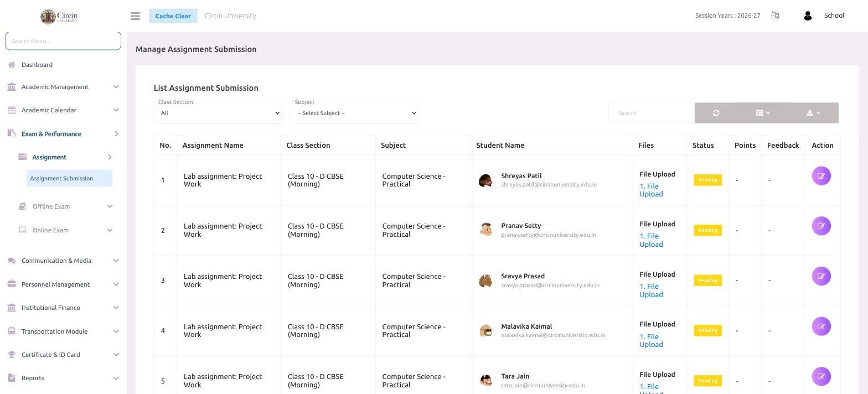Edit Sravya Prasad's submission
The height and width of the screenshot is (394, 868).
[x=821, y=276]
